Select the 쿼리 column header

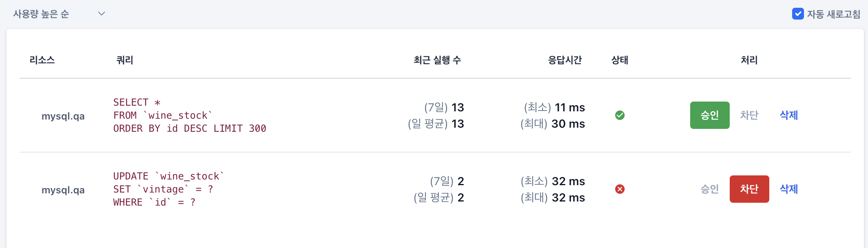click(125, 60)
